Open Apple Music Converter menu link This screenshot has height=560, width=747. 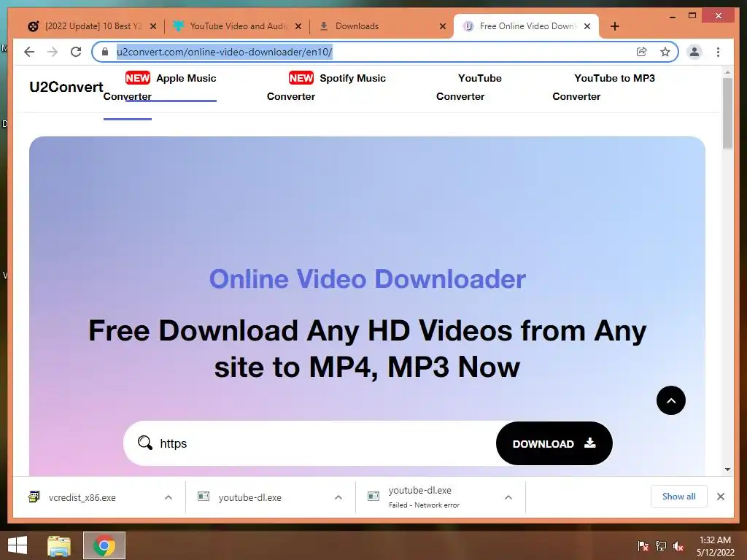point(160,87)
